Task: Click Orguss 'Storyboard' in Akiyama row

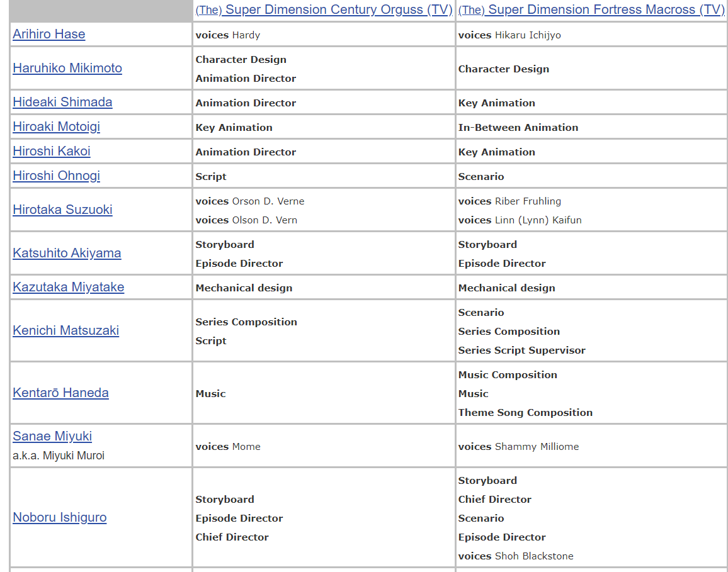Action: [x=225, y=245]
